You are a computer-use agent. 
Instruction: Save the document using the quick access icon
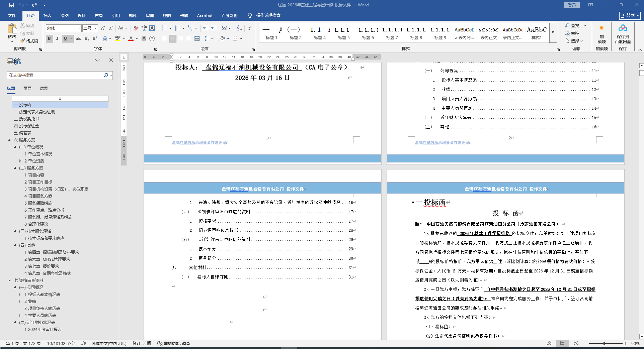12,5
